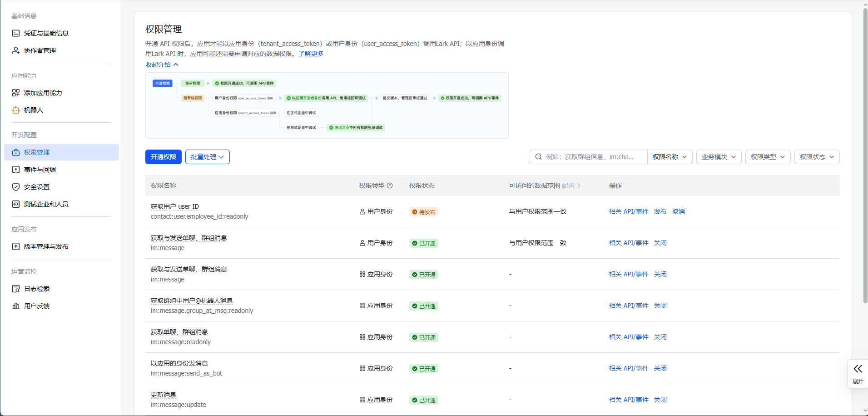The image size is (868, 416).
Task: Click 更新消息 permission name
Action: [164, 395]
